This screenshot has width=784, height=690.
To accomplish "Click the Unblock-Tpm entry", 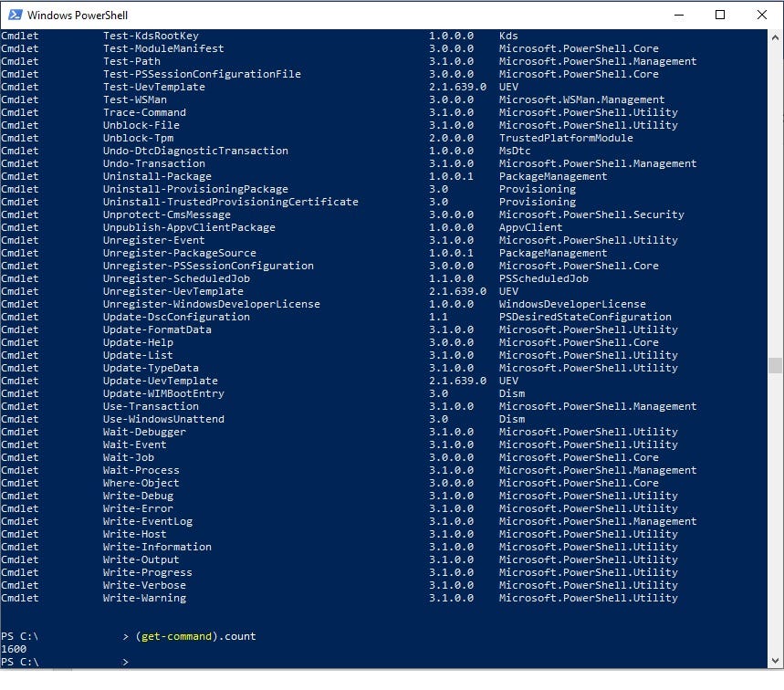I will 138,138.
